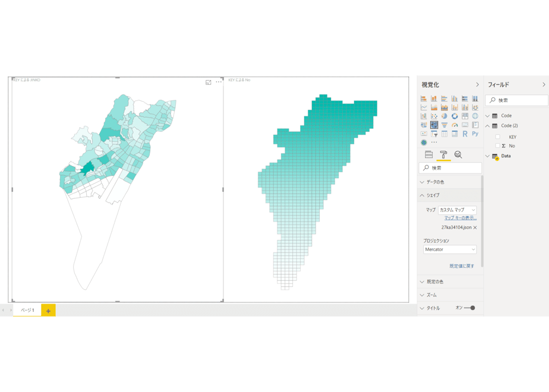The image size is (549, 392).
Task: Click the format pane search field
Action: pos(450,168)
